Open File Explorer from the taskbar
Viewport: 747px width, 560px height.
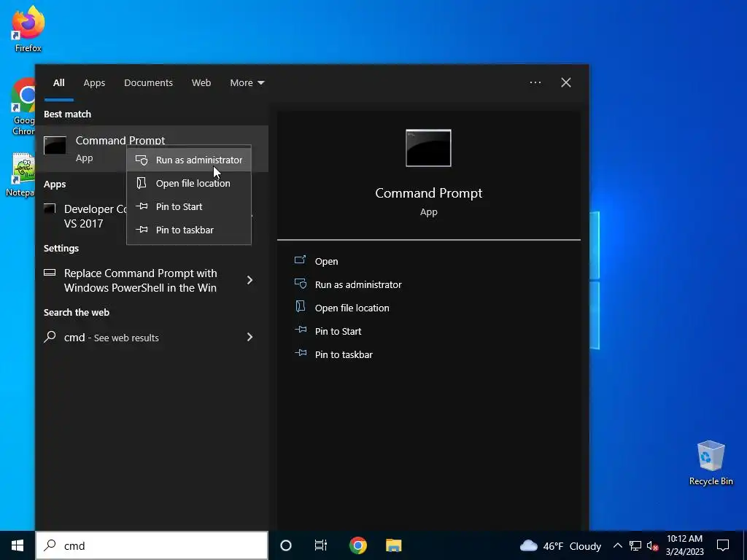pyautogui.click(x=393, y=545)
